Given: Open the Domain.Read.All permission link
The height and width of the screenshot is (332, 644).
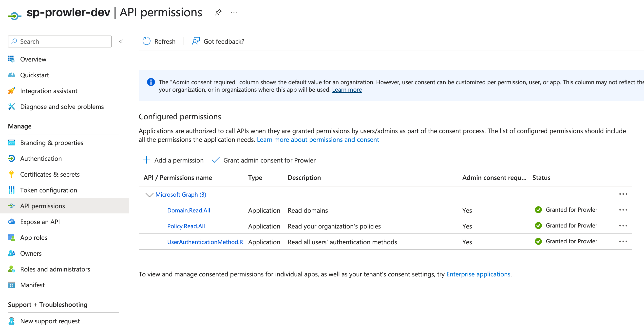Looking at the screenshot, I should pyautogui.click(x=189, y=210).
